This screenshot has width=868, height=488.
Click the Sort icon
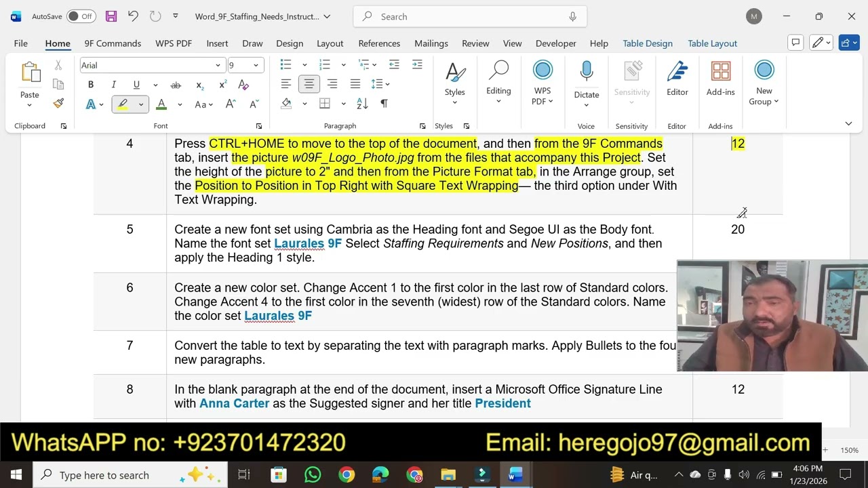pos(362,104)
